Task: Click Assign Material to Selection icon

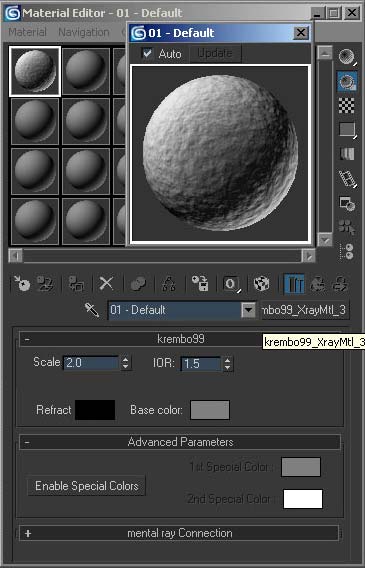Action: click(76, 284)
